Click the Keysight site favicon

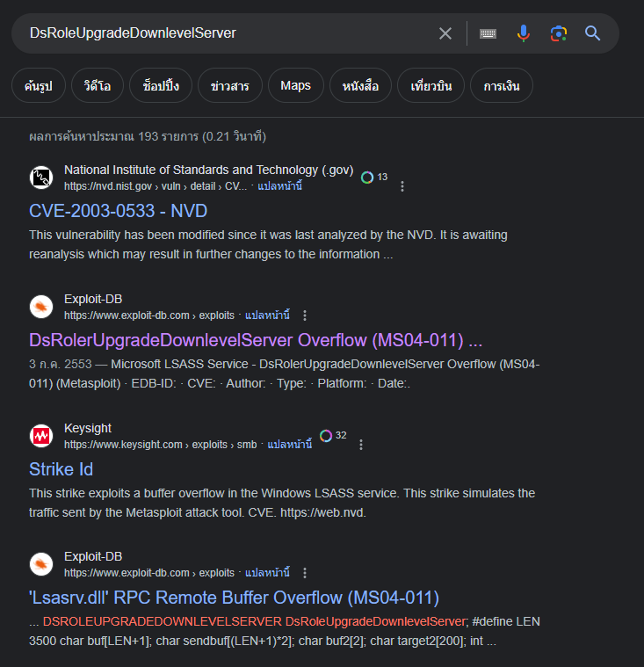coord(41,436)
